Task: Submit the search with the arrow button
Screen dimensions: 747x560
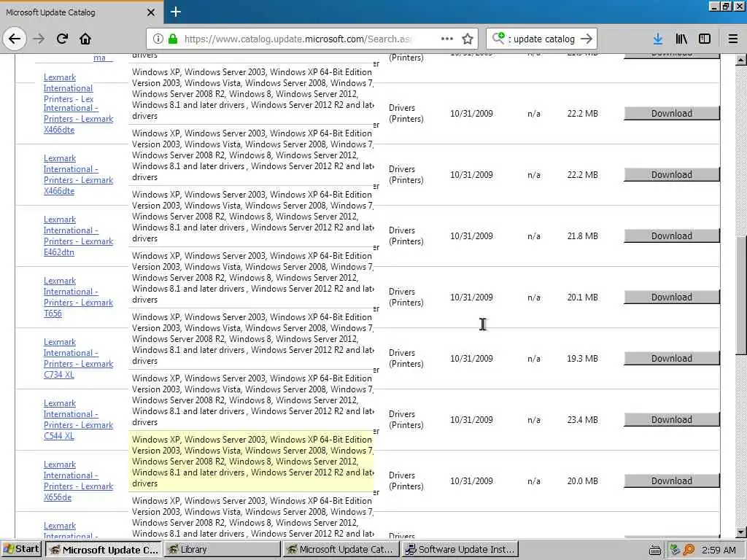Action: click(x=587, y=39)
